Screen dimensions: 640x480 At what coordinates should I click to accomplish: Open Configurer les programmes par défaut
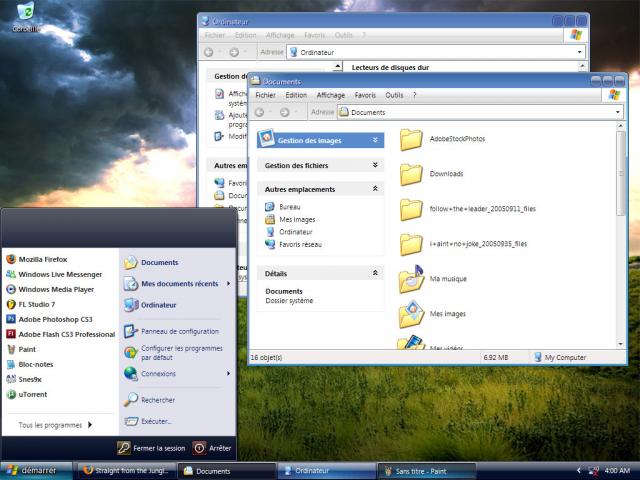173,353
